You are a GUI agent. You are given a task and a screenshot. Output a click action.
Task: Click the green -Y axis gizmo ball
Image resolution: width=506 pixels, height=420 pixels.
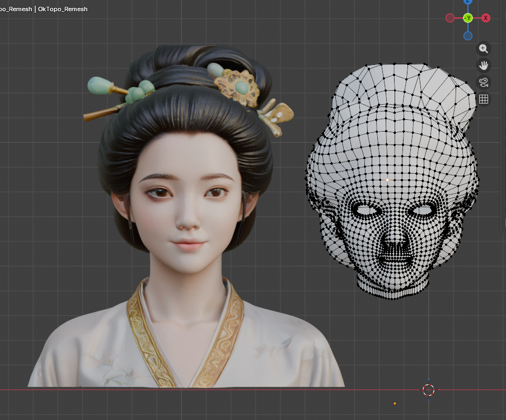(468, 18)
